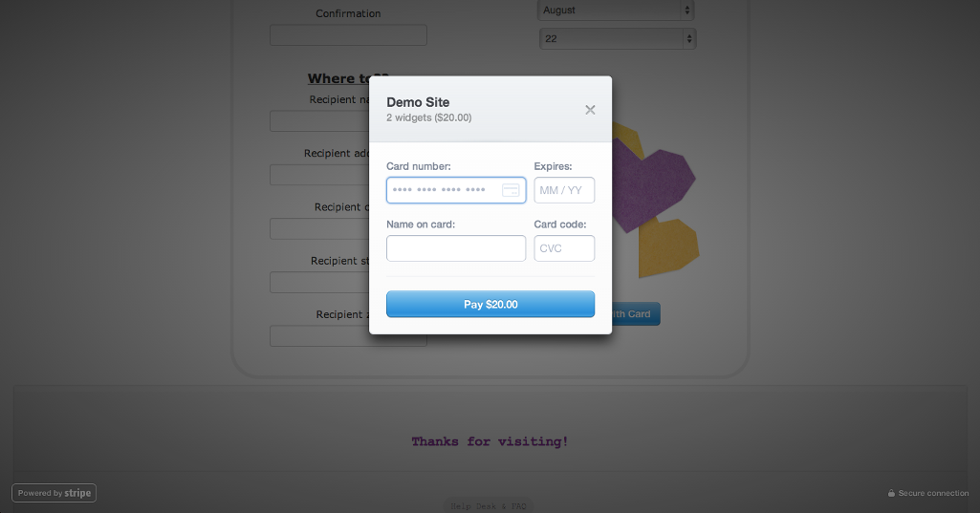Click the Secure connection lock icon
980x513 pixels.
[891, 493]
